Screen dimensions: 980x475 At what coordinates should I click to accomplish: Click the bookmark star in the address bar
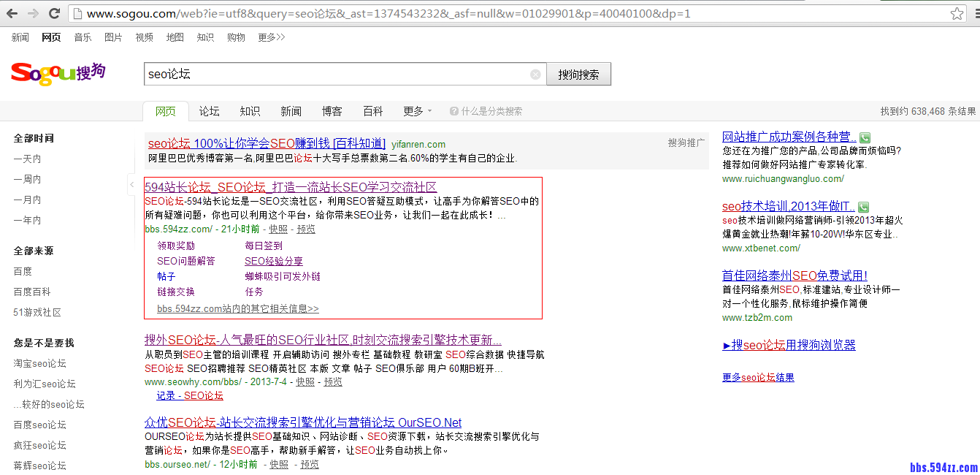(958, 12)
